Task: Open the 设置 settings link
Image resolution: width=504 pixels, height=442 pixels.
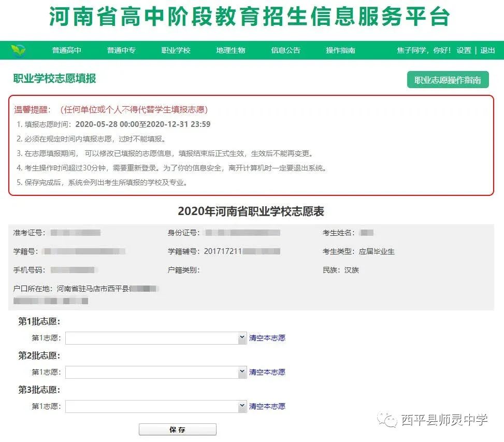Action: click(x=465, y=50)
